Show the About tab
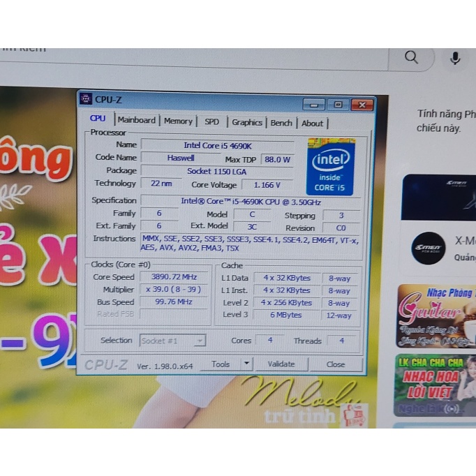 (x=312, y=124)
